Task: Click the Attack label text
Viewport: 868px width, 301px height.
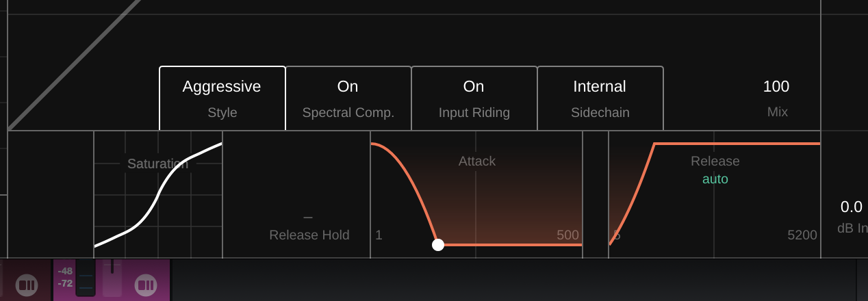Action: tap(477, 161)
